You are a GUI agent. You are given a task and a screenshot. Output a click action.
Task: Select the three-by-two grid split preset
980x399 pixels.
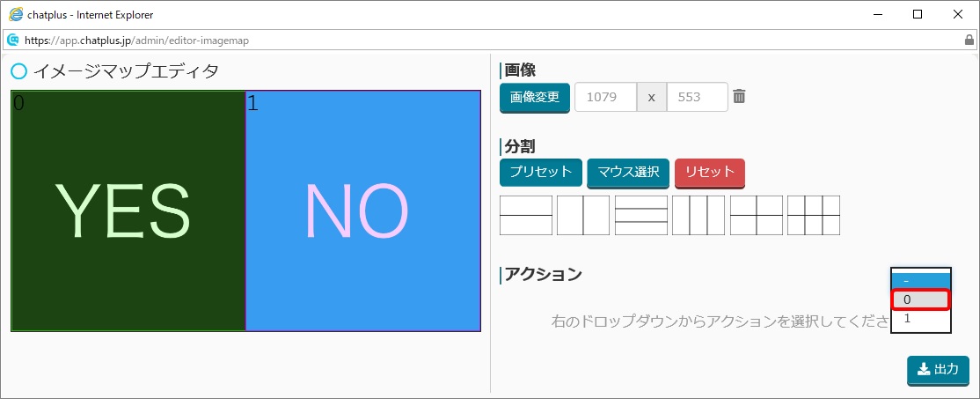coord(814,215)
